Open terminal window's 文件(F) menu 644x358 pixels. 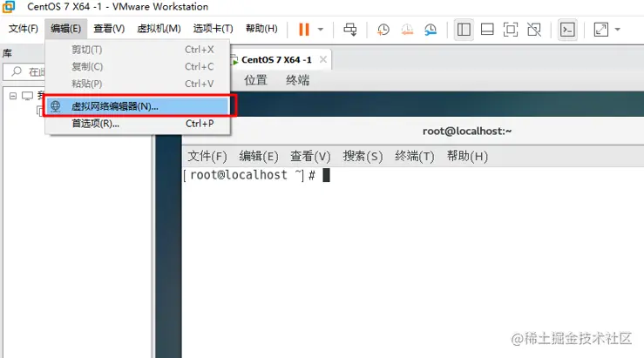(207, 157)
